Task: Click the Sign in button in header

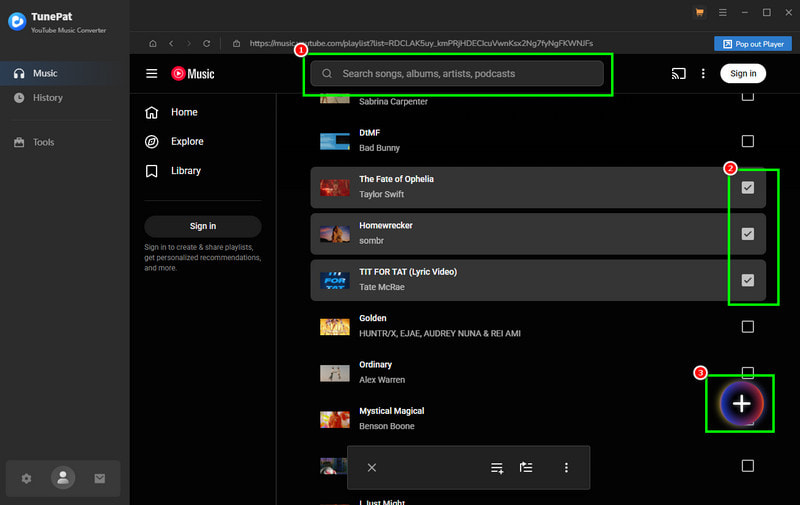Action: (743, 73)
